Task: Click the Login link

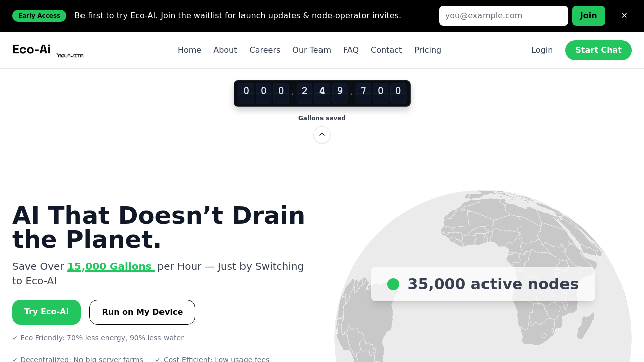Action: pos(542,50)
